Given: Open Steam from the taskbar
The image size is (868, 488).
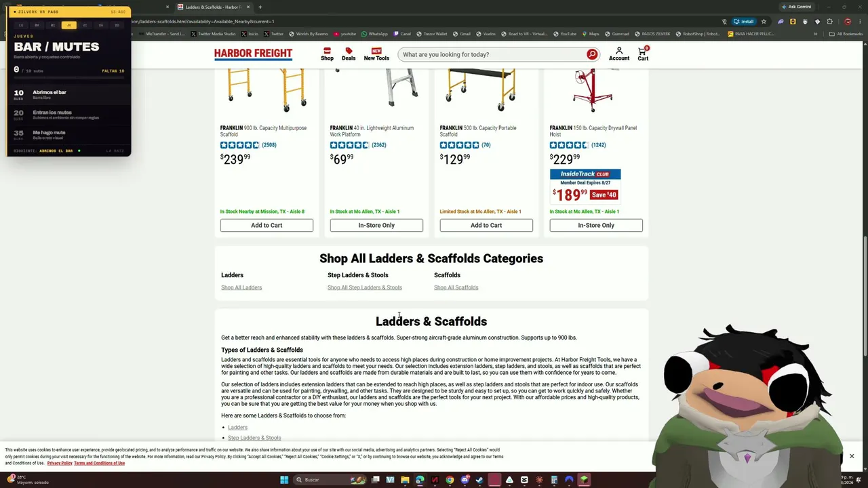Looking at the screenshot, I should tap(479, 480).
